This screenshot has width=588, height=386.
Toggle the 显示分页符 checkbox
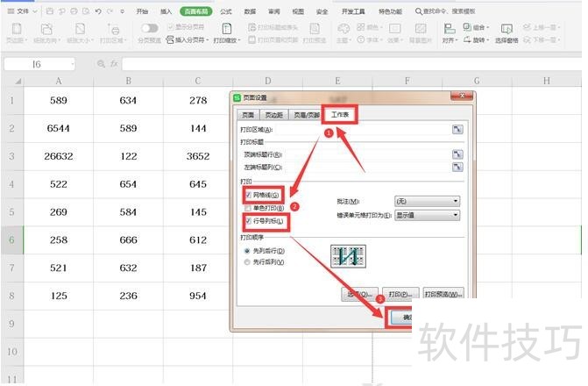[171, 27]
